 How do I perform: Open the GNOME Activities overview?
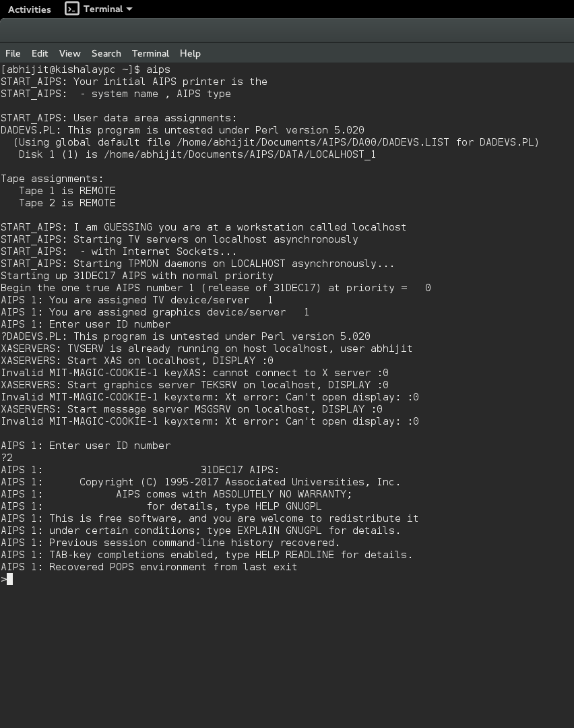[29, 9]
